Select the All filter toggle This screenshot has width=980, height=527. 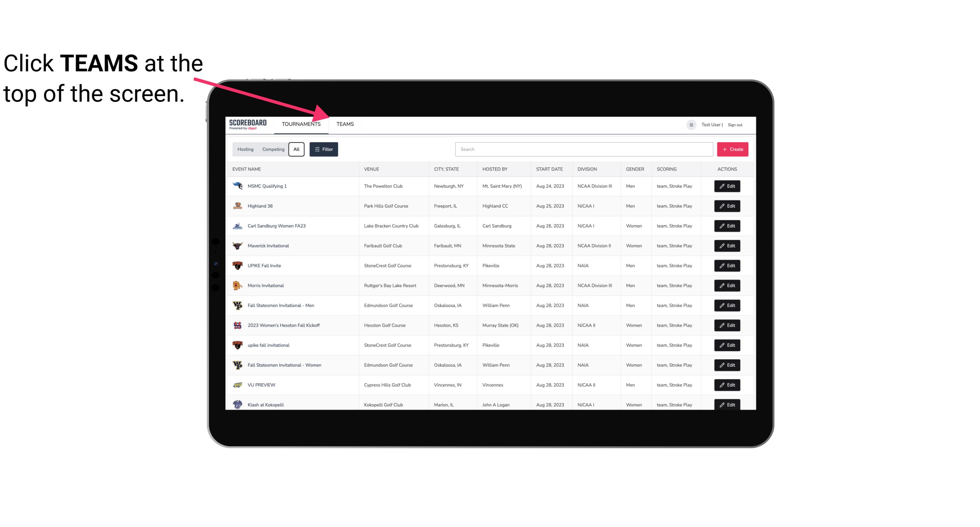click(297, 149)
